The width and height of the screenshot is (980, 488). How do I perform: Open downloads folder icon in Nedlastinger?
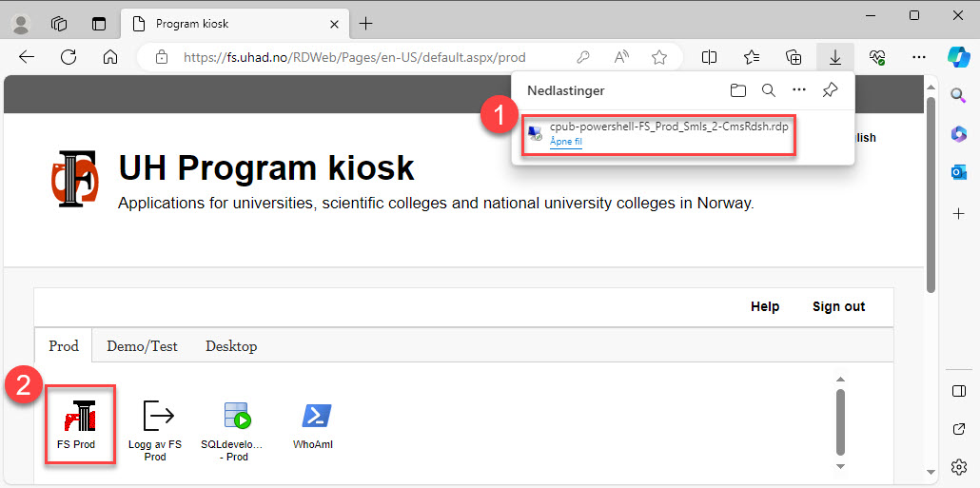pos(738,90)
